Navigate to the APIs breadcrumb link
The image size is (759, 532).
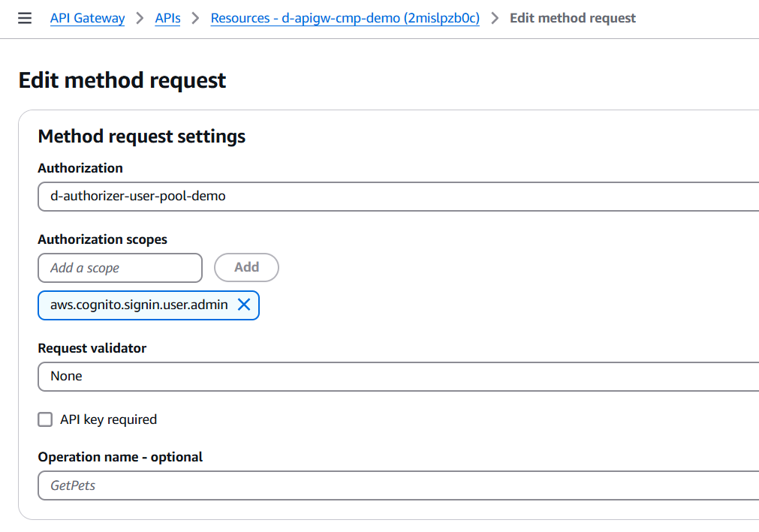click(x=167, y=19)
